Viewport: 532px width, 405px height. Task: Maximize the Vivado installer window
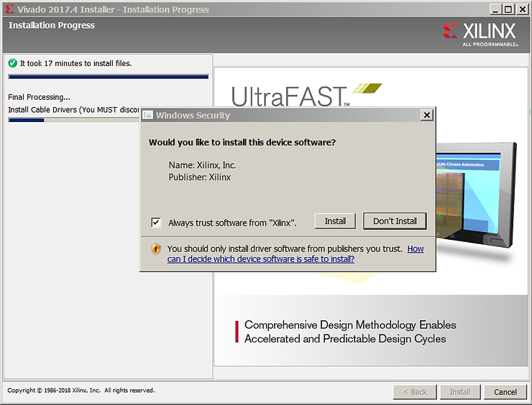[508, 9]
